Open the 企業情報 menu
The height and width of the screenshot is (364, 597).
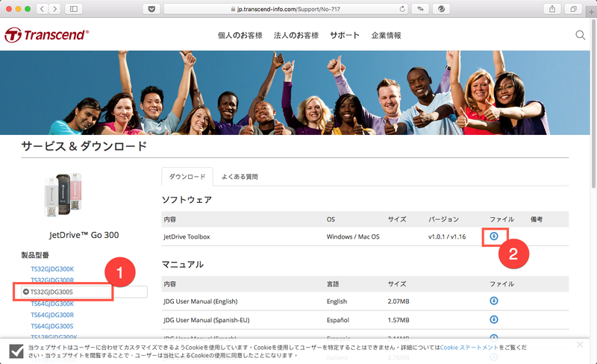[x=386, y=35]
